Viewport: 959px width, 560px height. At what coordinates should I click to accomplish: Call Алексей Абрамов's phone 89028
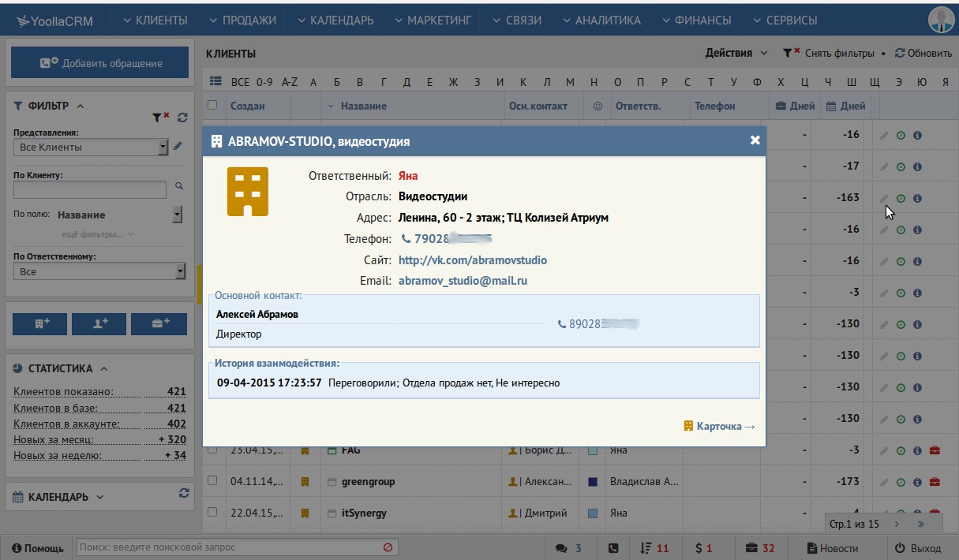[598, 323]
